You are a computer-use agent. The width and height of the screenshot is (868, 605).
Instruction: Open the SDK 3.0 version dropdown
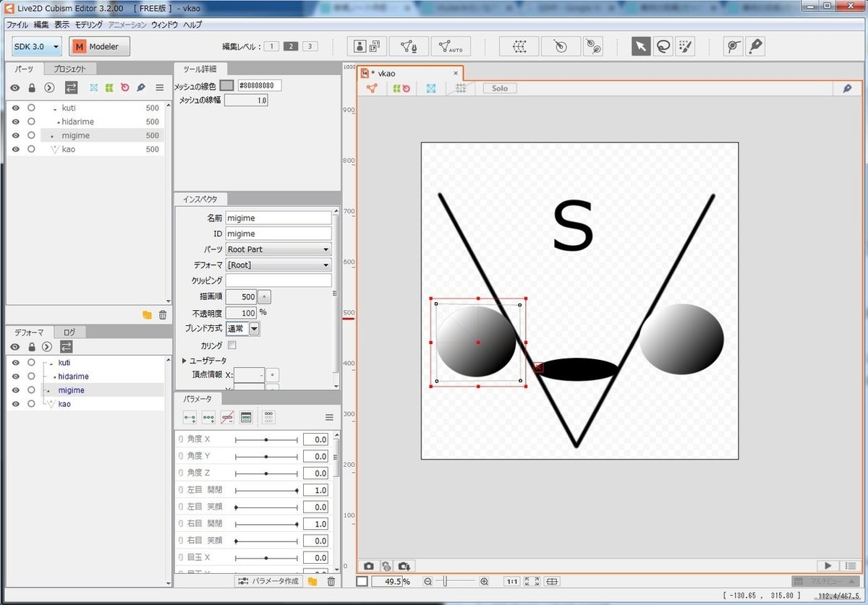(37, 46)
